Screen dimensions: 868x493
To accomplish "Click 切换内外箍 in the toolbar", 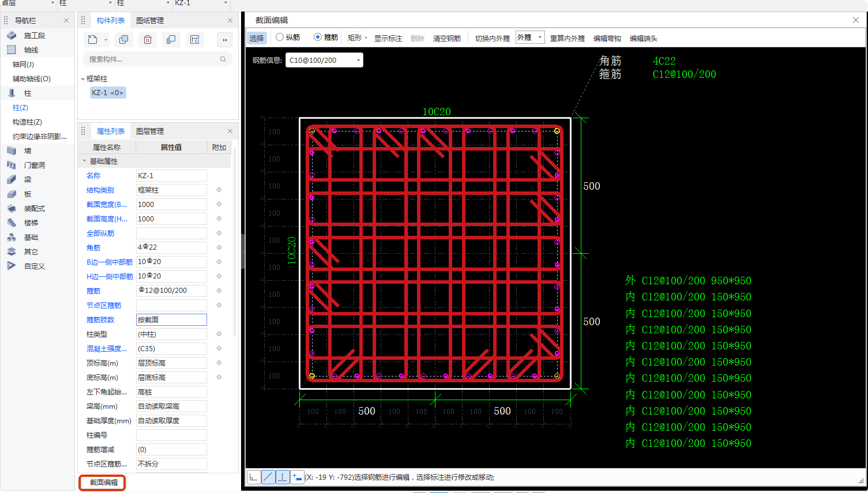I will 493,38.
